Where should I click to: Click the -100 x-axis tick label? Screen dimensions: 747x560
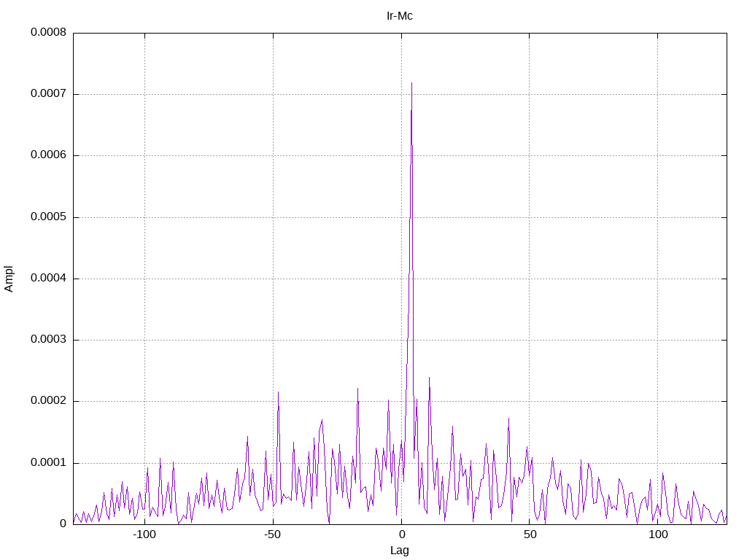[144, 534]
